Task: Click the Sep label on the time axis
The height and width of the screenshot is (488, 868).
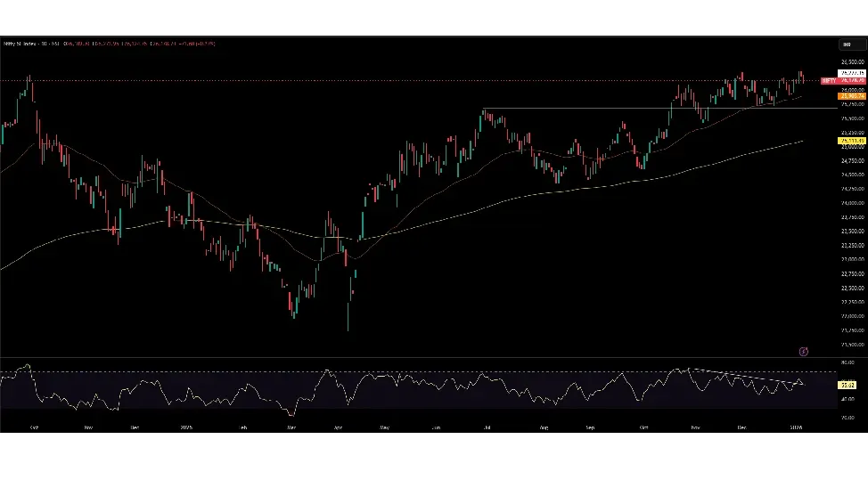Action: (x=590, y=427)
